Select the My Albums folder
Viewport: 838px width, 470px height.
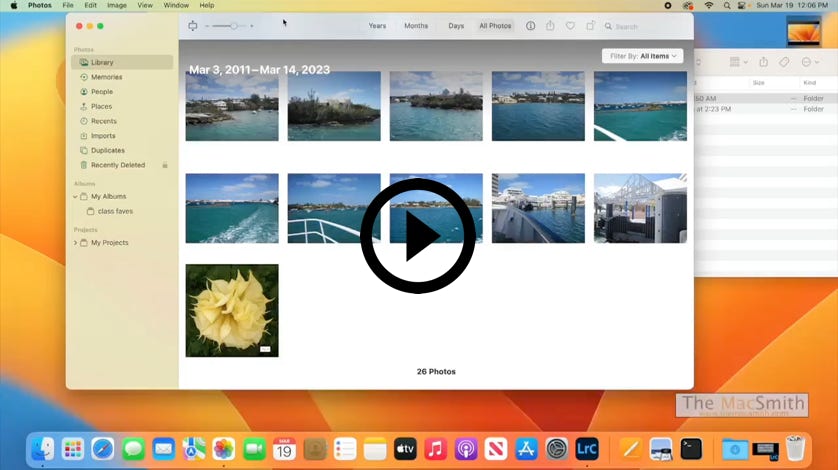pos(108,196)
